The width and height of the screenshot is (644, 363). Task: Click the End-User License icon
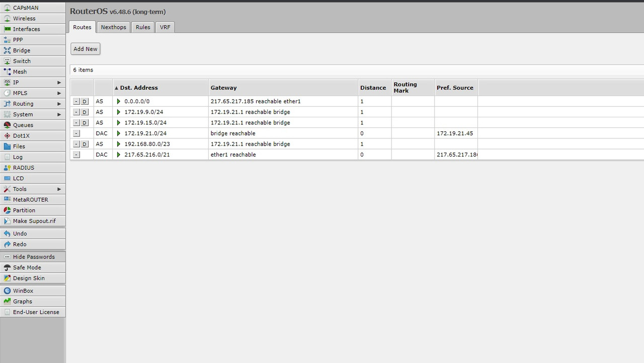pyautogui.click(x=7, y=312)
